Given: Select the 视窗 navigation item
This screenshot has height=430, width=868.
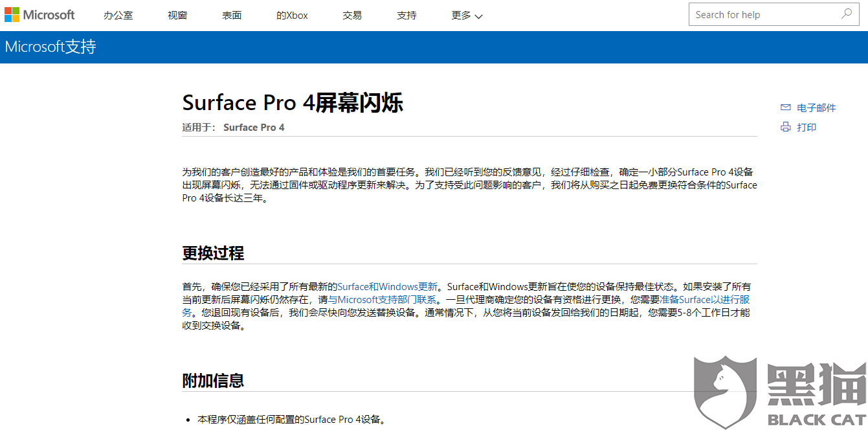Looking at the screenshot, I should (177, 15).
